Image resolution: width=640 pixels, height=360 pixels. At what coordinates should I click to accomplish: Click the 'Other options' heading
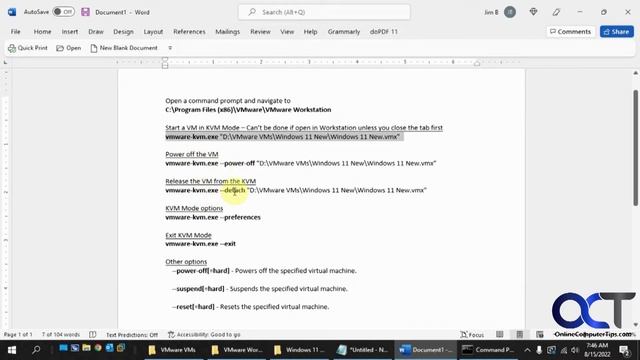186,261
